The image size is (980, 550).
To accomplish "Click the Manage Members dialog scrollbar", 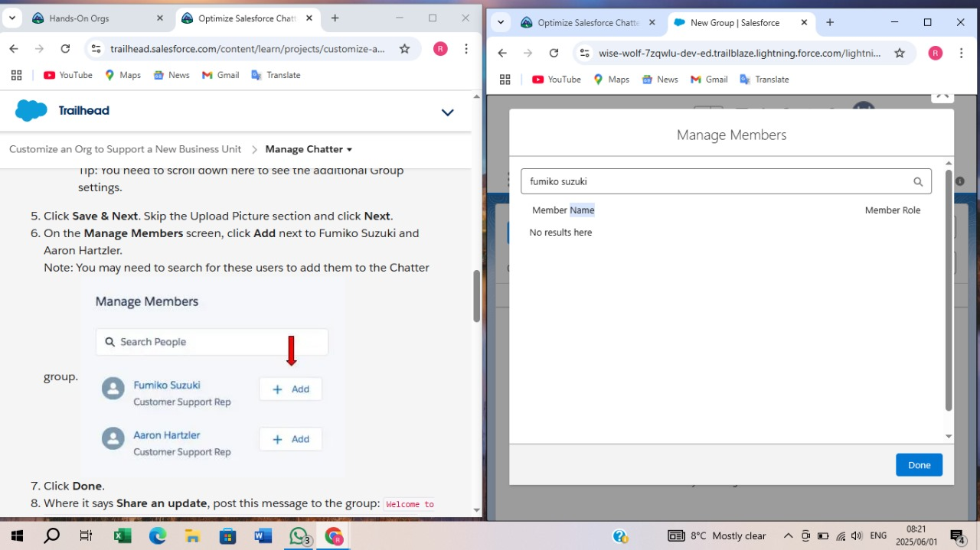I will 949,291.
